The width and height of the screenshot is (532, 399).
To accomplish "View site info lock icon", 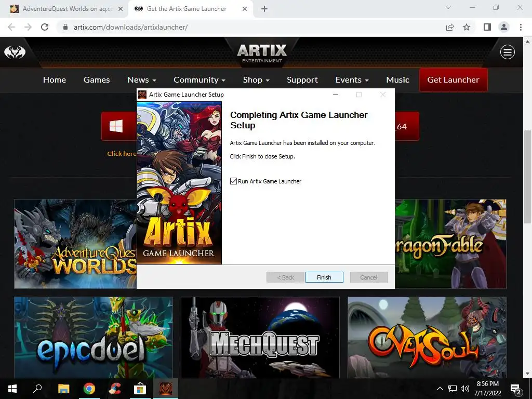I will [x=65, y=27].
